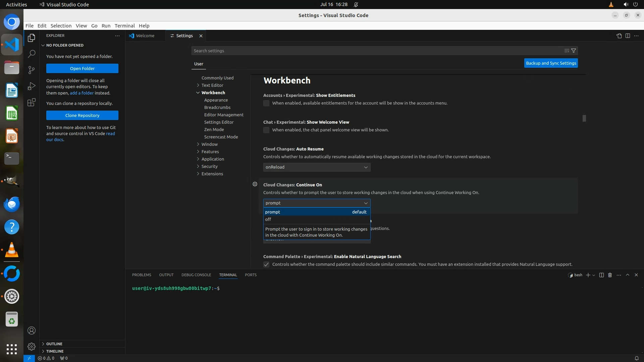Open the Extensions view
This screenshot has height=362, width=644.
32,102
